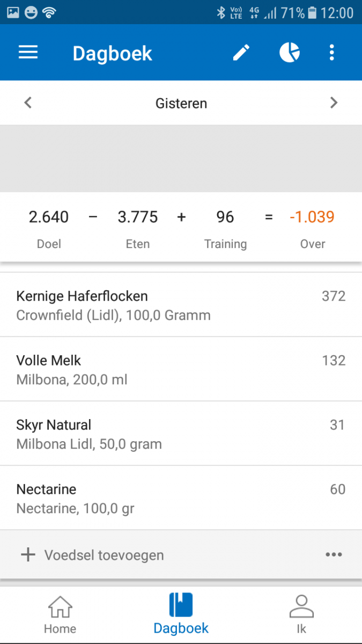Tap the Bluetooth status bar icon
Viewport: 362px width, 644px height.
tap(221, 13)
